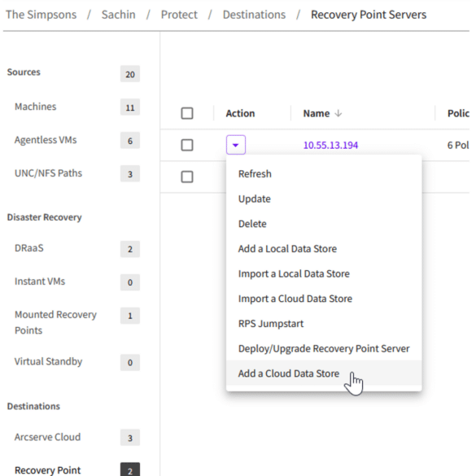
Task: Select the second row's checkbox
Action: pyautogui.click(x=187, y=177)
